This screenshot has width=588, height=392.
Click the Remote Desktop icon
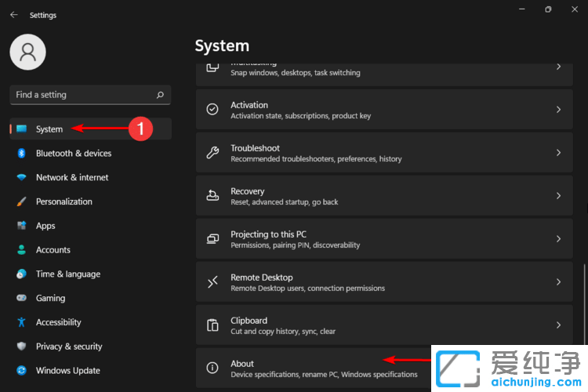[x=212, y=282]
